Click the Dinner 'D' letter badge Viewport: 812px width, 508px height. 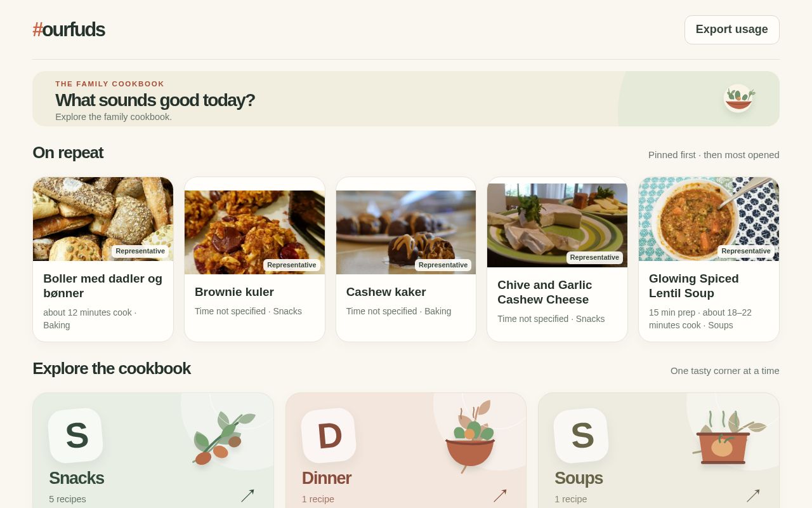click(x=329, y=436)
